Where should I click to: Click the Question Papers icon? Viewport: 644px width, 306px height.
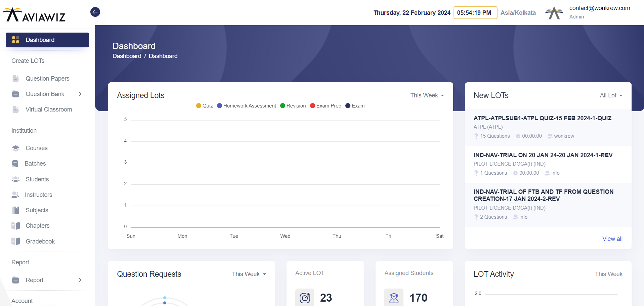coord(15,79)
